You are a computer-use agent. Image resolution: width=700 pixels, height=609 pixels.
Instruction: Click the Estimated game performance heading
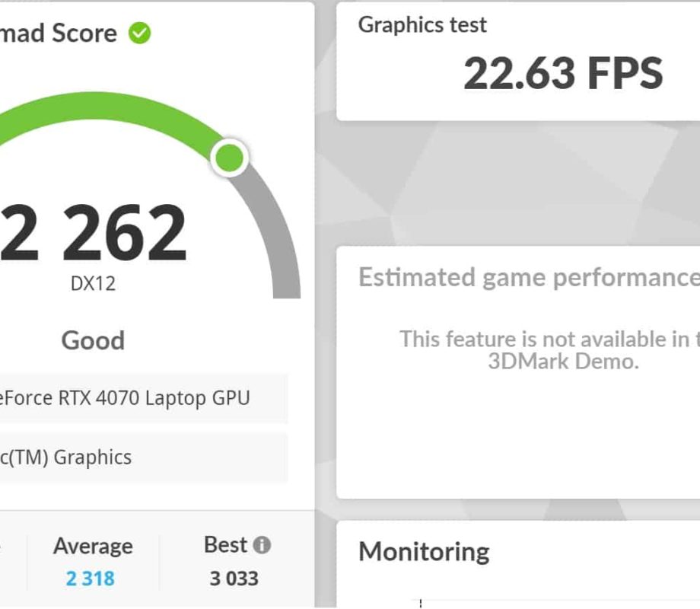coord(529,277)
